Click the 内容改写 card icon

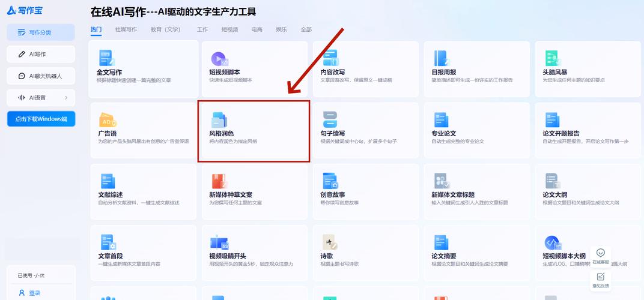point(330,58)
